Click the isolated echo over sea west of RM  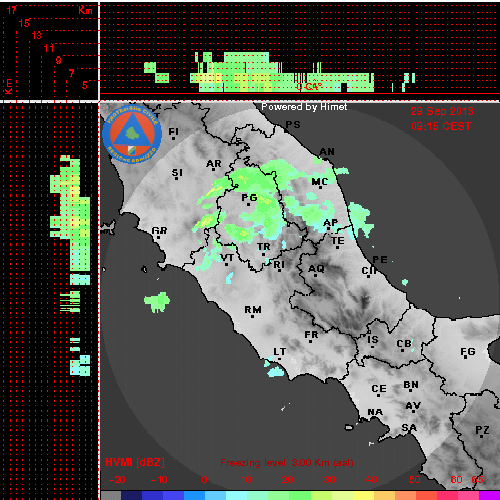point(157,302)
